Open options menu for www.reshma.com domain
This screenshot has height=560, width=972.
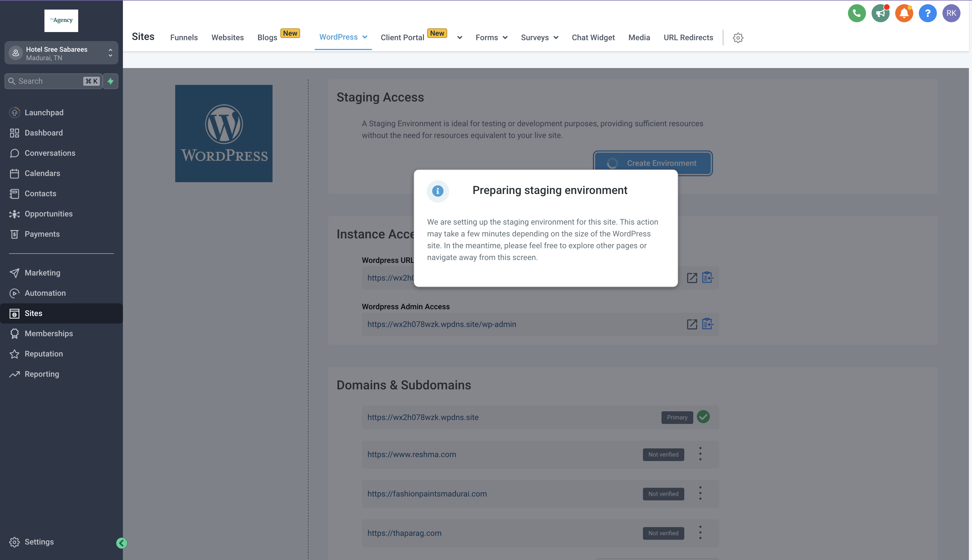[x=700, y=454]
